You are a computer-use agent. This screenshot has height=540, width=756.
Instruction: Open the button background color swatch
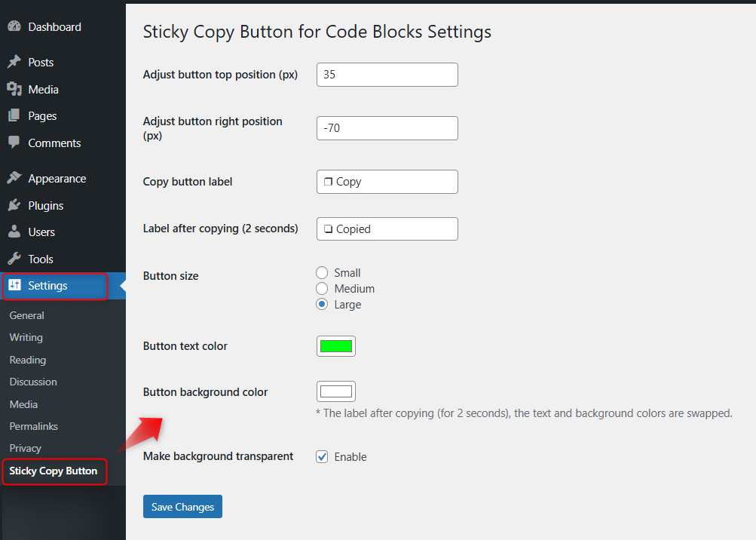[336, 391]
